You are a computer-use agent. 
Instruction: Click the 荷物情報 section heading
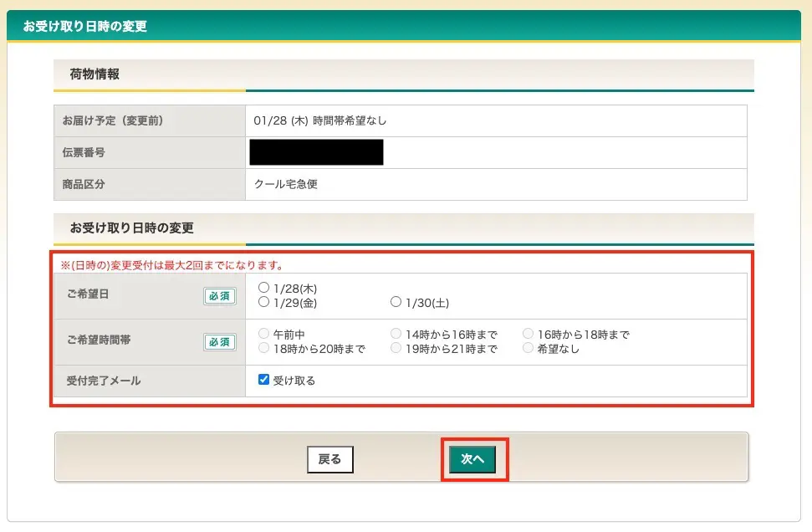pyautogui.click(x=94, y=74)
